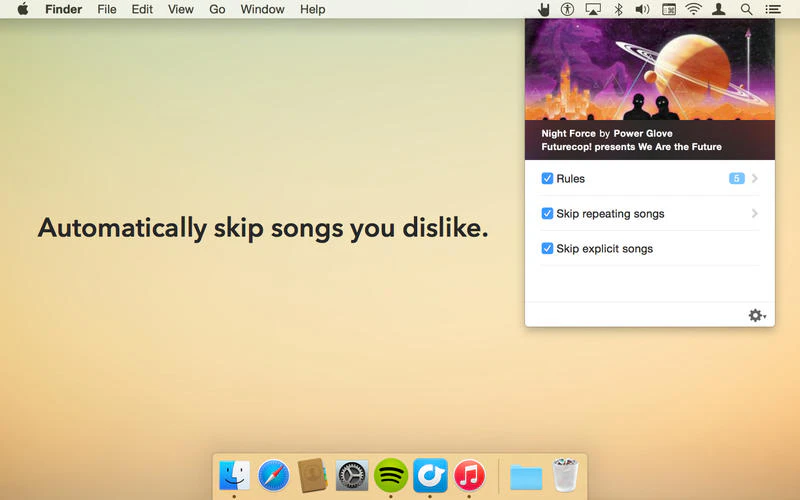The image size is (800, 500).
Task: Disable Skip explicit songs checkbox
Action: click(x=547, y=248)
